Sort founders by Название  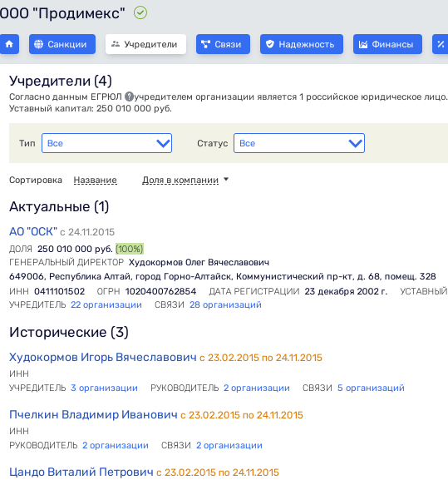click(x=95, y=180)
